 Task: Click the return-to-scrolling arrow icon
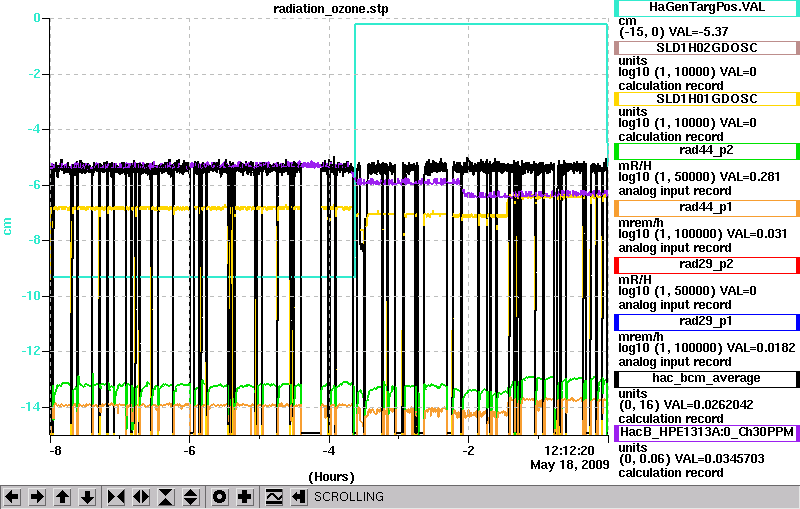[299, 497]
